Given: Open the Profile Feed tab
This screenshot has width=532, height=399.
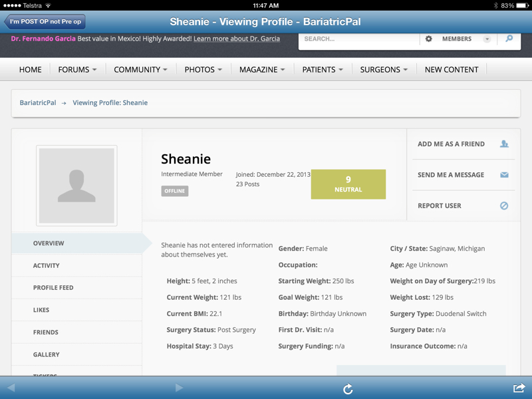Looking at the screenshot, I should pyautogui.click(x=77, y=288).
